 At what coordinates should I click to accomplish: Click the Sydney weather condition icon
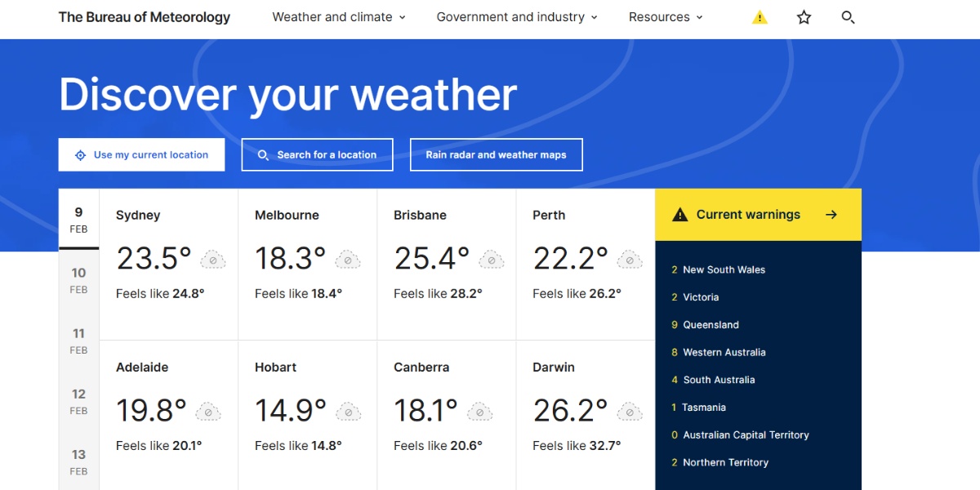[213, 260]
